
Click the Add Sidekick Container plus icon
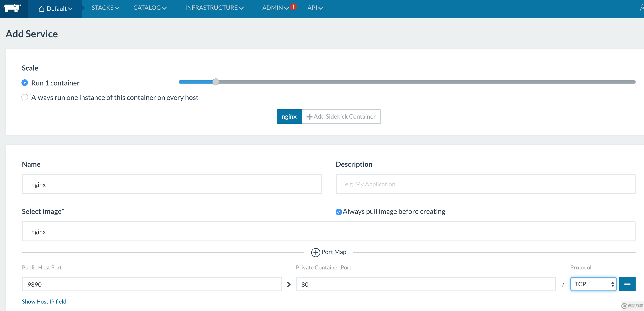(x=309, y=117)
